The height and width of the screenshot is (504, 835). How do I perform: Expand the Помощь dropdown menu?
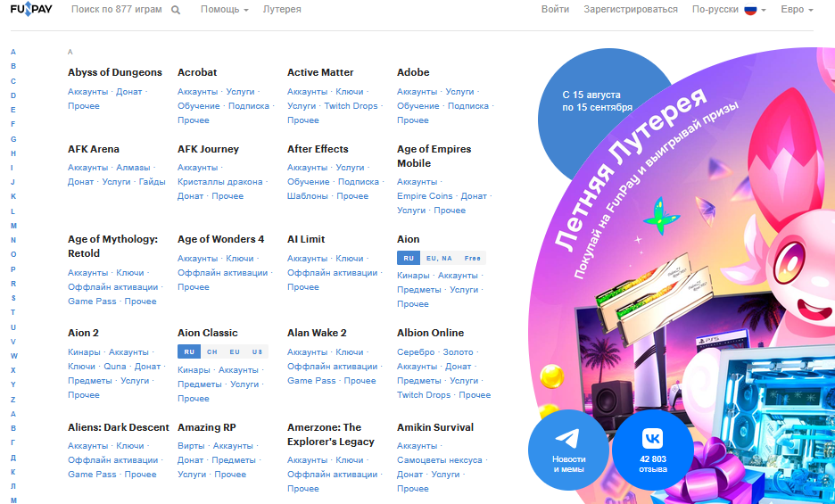tap(224, 10)
